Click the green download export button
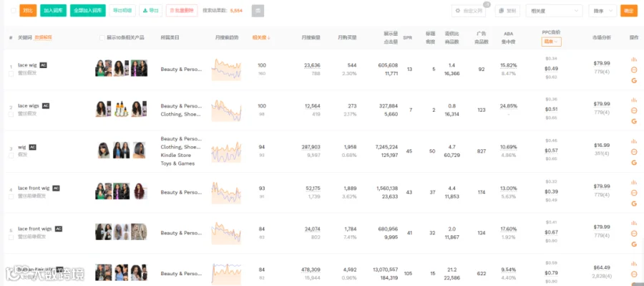Viewport: 644px width, 286px height. tap(151, 11)
